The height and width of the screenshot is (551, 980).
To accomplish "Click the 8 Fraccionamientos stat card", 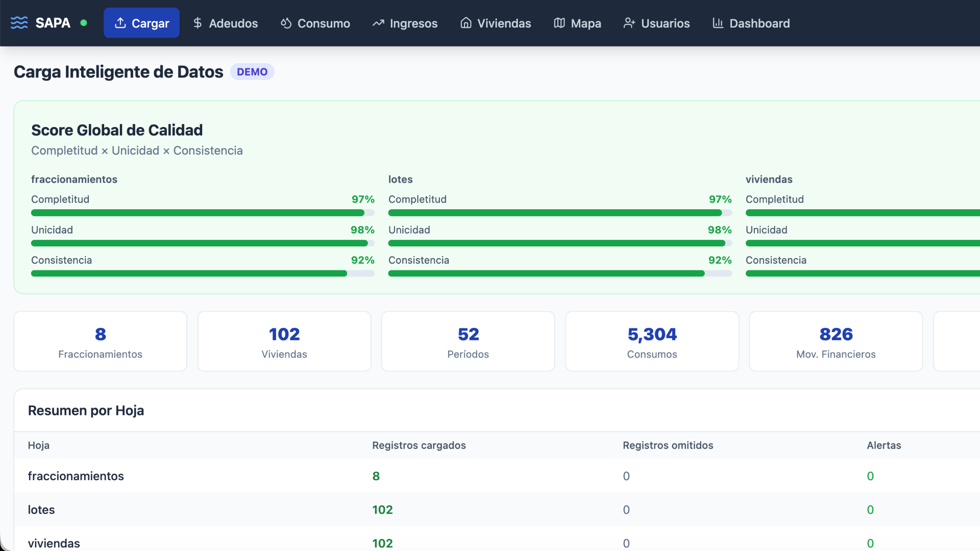I will click(101, 341).
